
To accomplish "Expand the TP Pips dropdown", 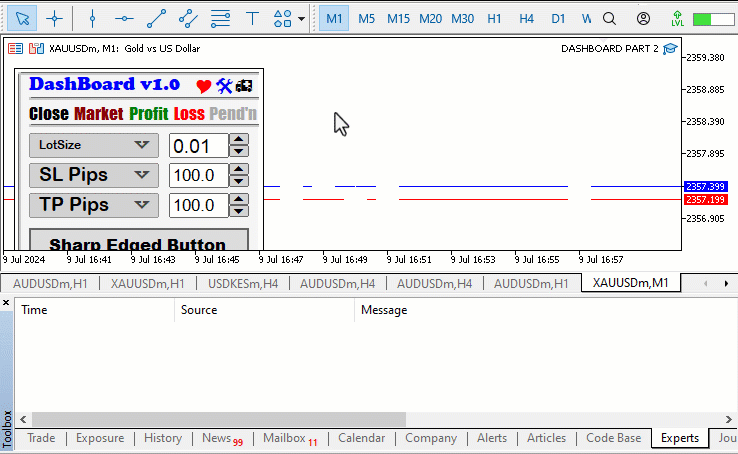I will click(94, 205).
